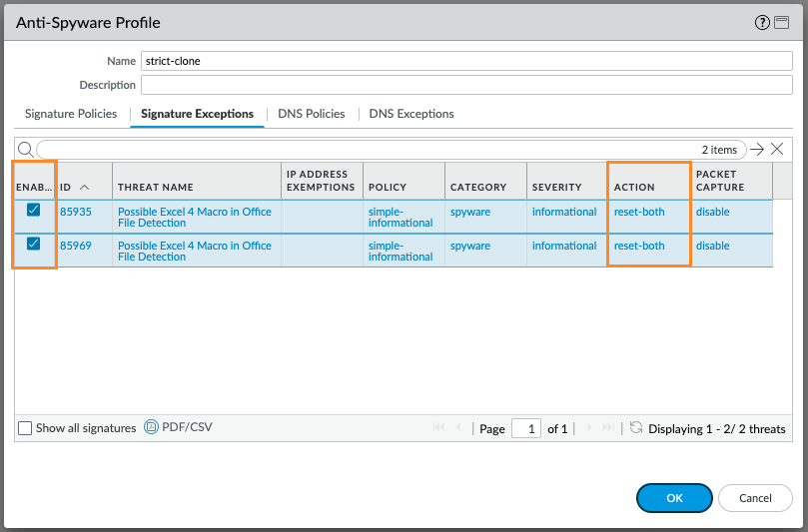The height and width of the screenshot is (532, 808).
Task: Click the refresh icon in pagination bar
Action: tap(635, 428)
